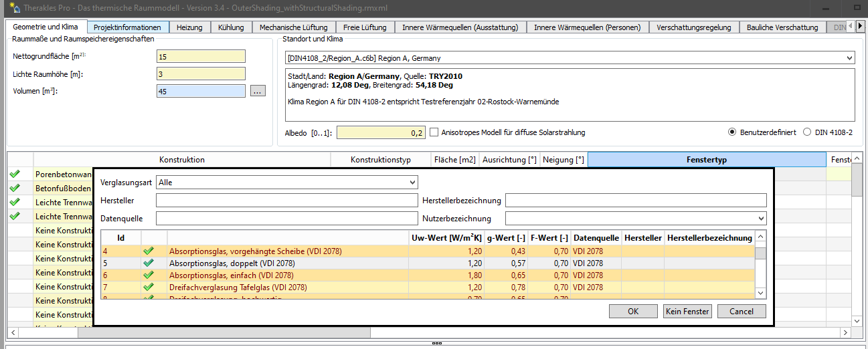Click the Albedo input field
This screenshot has width=868, height=349.
click(381, 132)
